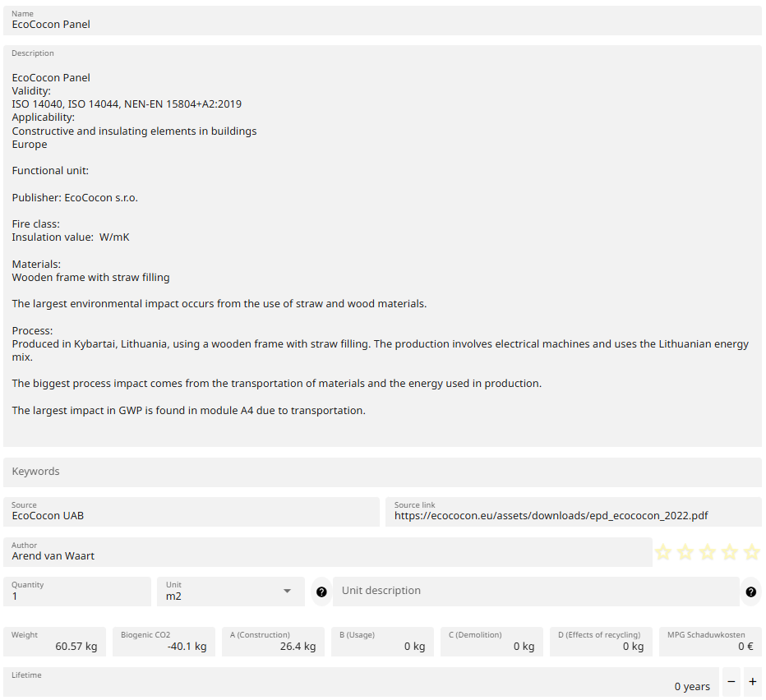Click the second rating star
This screenshot has width=766, height=700.
pyautogui.click(x=685, y=553)
